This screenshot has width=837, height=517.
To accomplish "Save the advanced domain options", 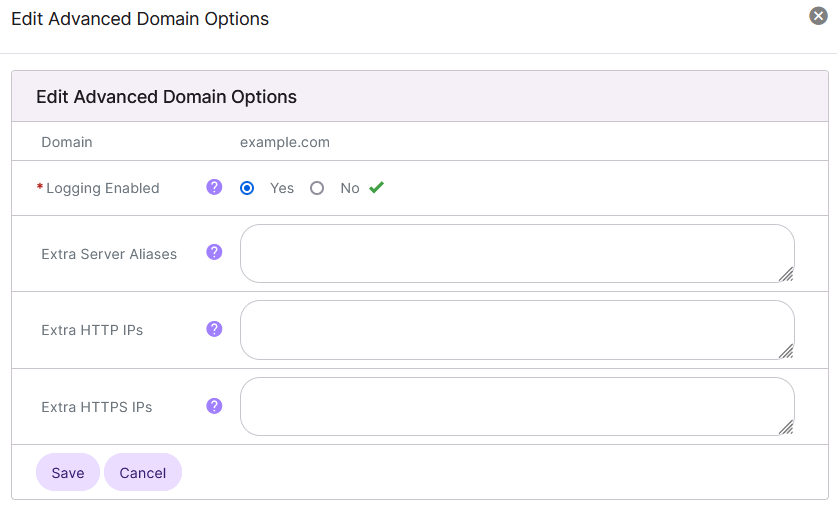I will coord(68,473).
